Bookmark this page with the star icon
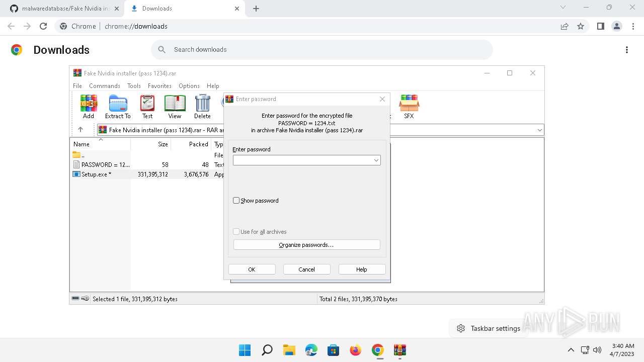644x362 pixels. click(581, 26)
